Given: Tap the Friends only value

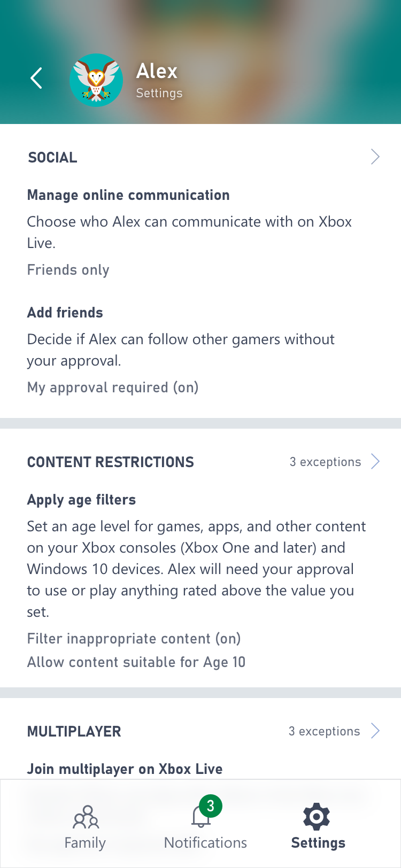Looking at the screenshot, I should click(68, 270).
